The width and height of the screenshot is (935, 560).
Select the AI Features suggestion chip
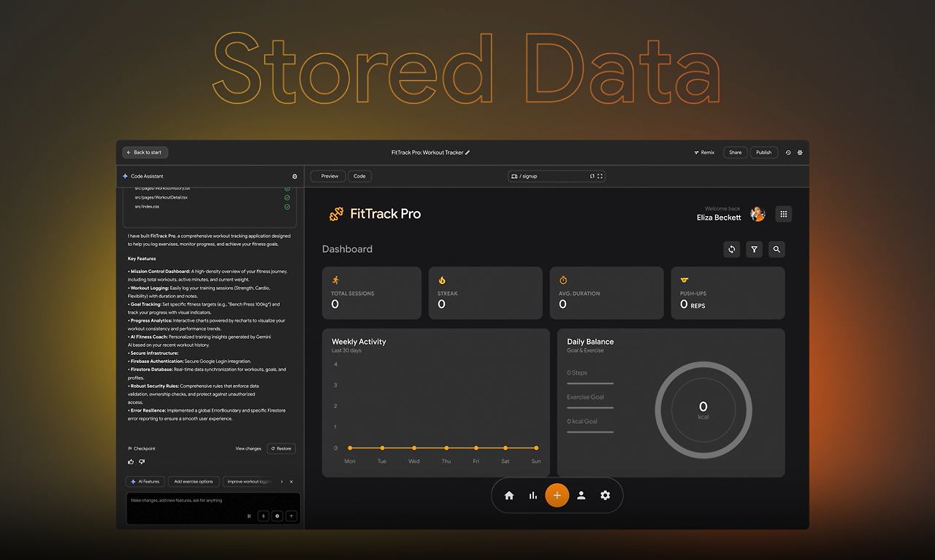click(145, 482)
